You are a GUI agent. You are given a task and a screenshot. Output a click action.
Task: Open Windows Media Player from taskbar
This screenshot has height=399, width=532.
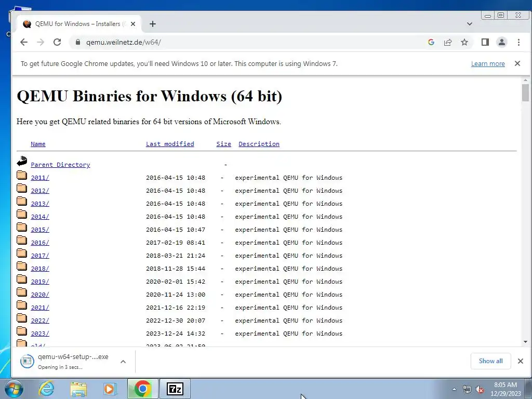[x=110, y=389]
